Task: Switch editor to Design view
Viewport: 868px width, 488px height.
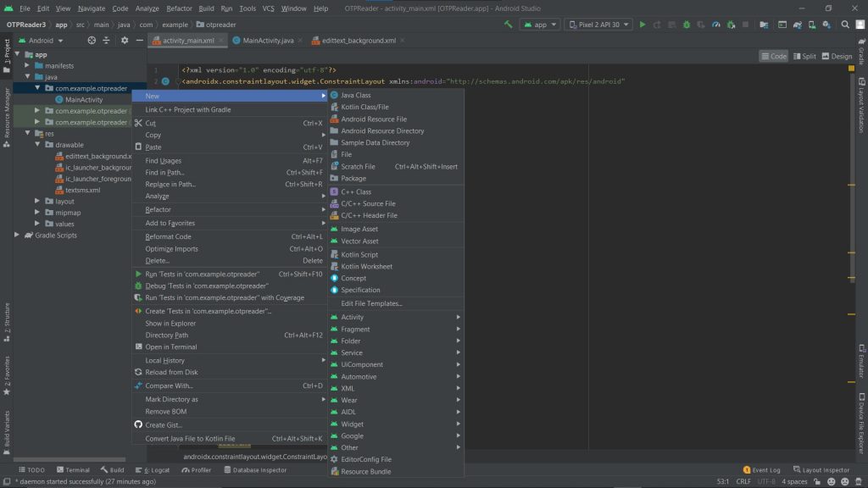Action: [837, 56]
